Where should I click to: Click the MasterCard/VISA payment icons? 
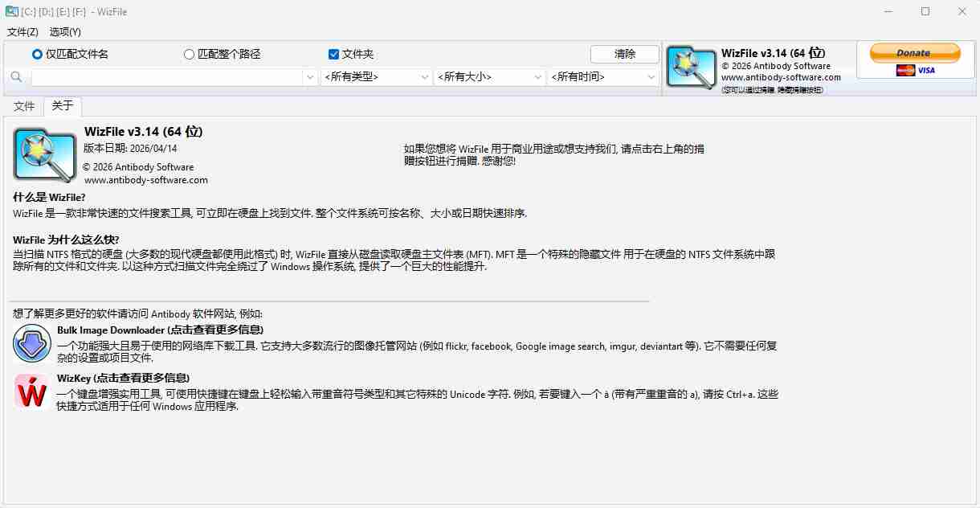[916, 71]
